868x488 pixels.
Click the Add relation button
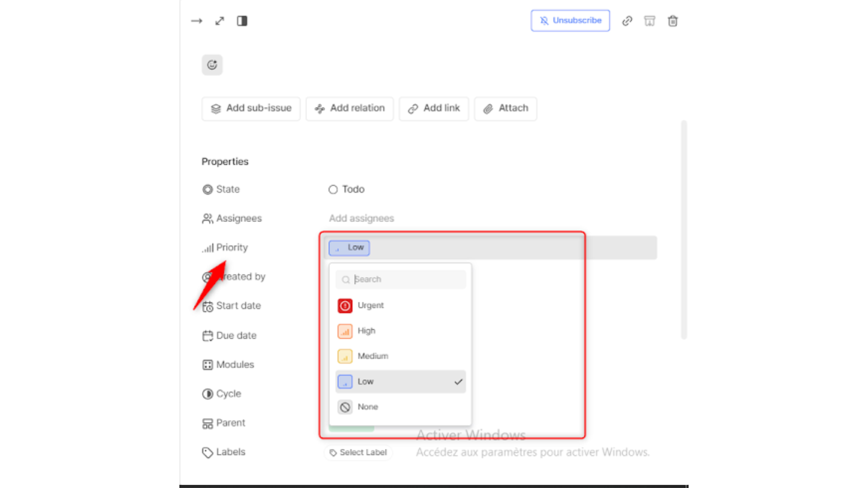349,108
